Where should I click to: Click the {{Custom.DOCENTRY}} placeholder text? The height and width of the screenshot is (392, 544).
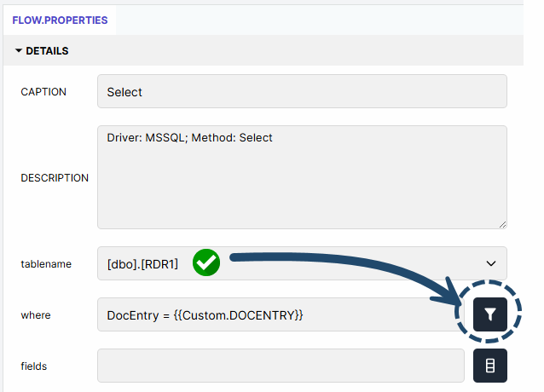[239, 315]
